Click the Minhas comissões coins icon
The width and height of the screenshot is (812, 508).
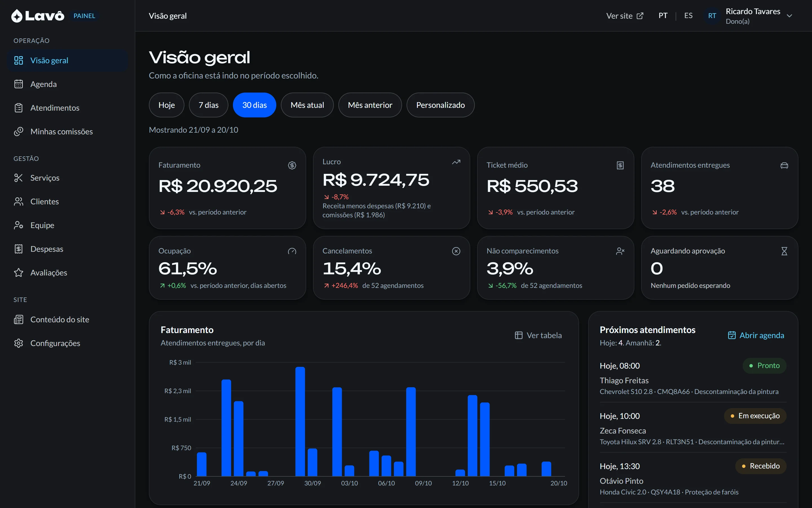(x=18, y=131)
